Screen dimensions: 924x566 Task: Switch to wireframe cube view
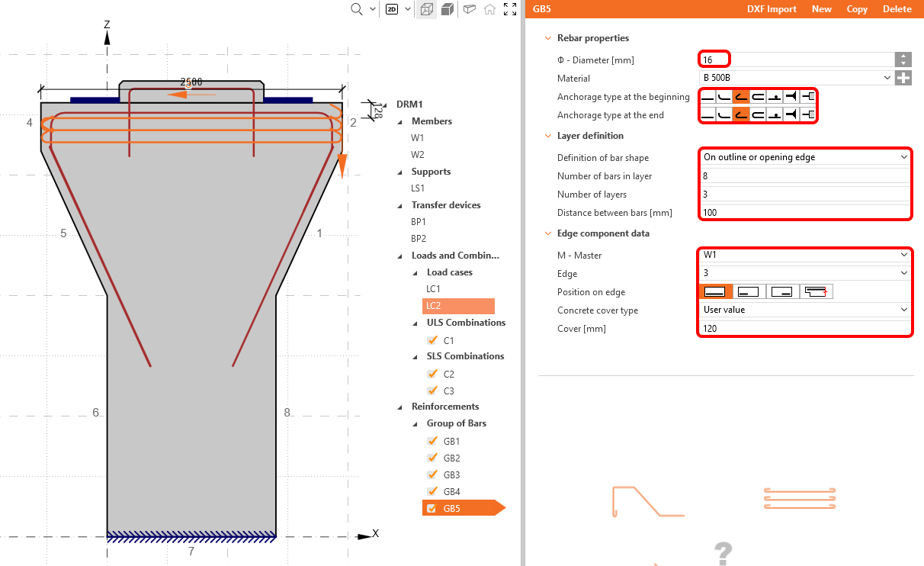[427, 9]
